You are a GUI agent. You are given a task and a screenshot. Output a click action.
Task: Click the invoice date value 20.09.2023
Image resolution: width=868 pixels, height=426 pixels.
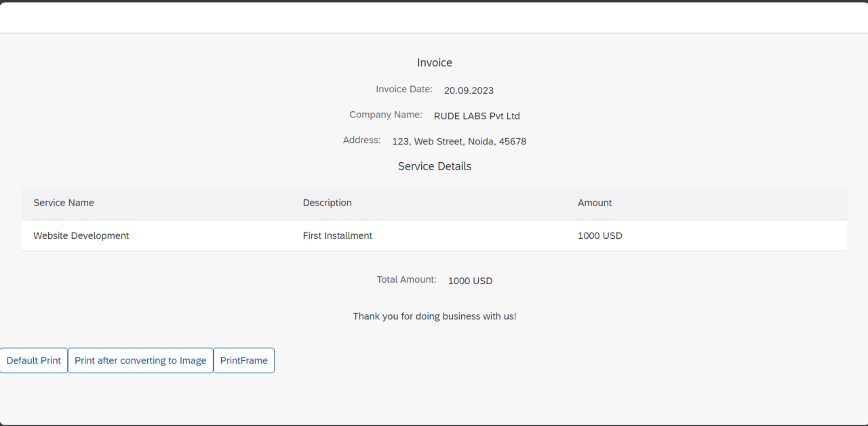pyautogui.click(x=469, y=90)
